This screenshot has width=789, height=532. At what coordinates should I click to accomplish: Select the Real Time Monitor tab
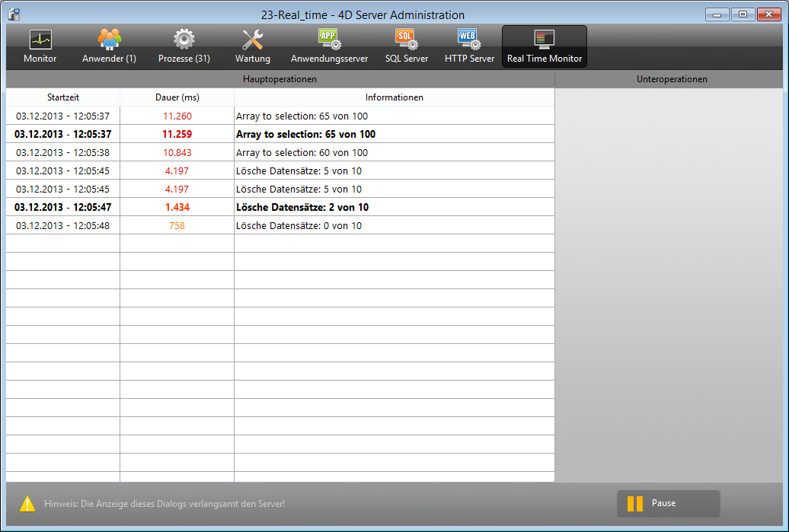544,46
